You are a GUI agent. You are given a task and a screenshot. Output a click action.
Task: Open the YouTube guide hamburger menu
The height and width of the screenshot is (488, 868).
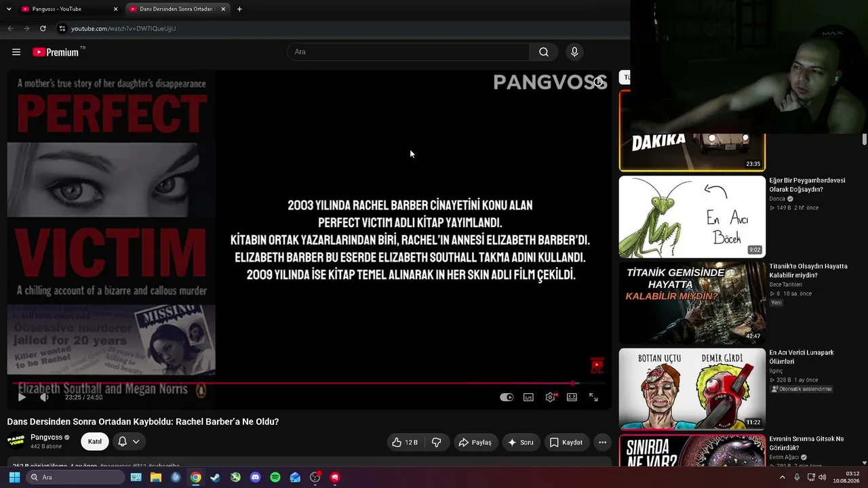16,52
